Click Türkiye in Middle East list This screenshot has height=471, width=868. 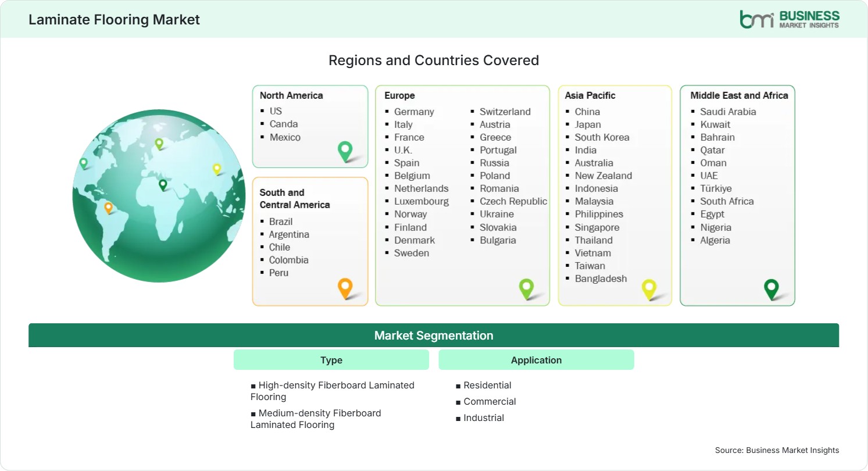pyautogui.click(x=716, y=188)
